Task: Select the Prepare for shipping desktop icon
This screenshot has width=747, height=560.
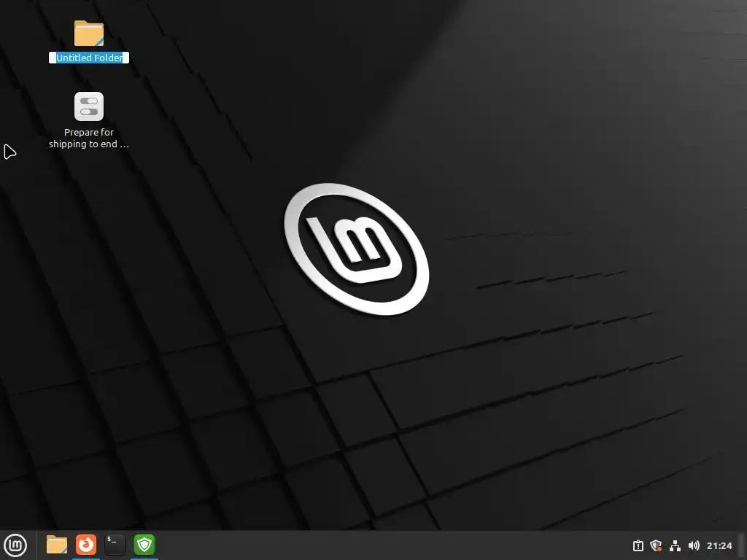Action: pyautogui.click(x=88, y=106)
